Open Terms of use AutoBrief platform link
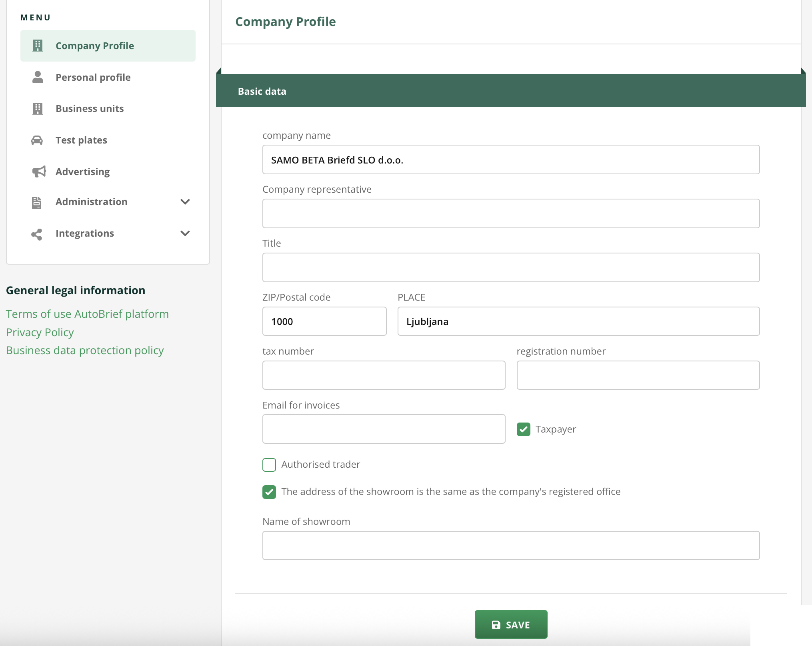The width and height of the screenshot is (812, 646). [x=87, y=314]
